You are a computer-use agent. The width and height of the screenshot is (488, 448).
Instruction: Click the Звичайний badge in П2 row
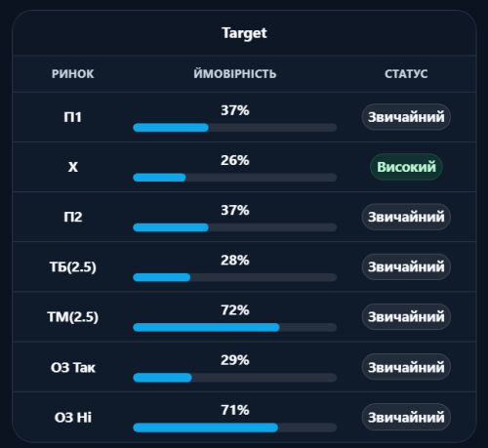coord(406,217)
